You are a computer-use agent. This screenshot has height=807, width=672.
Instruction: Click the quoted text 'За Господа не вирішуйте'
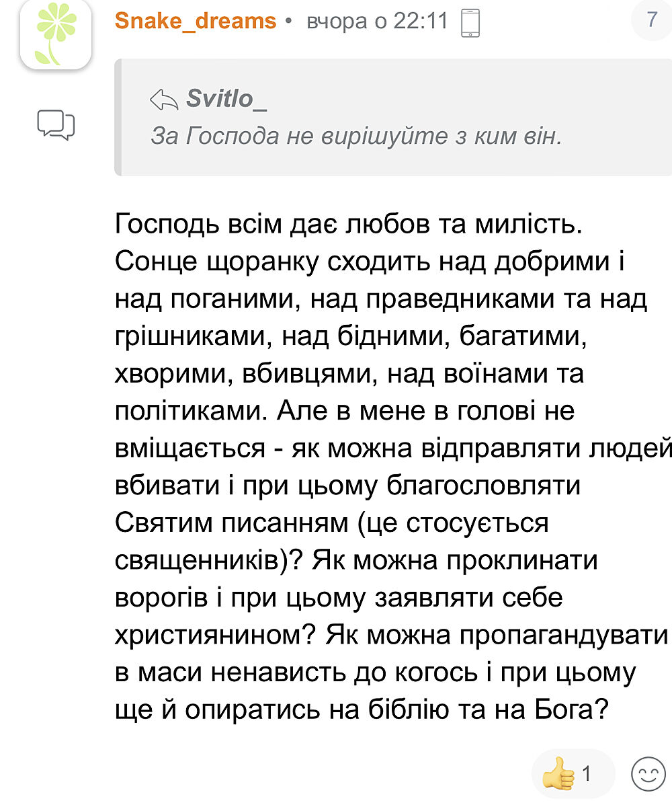(355, 137)
